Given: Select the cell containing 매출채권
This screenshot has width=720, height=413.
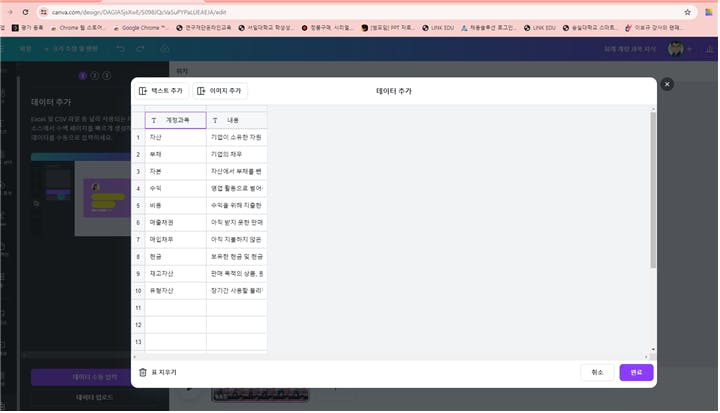Looking at the screenshot, I should click(175, 222).
